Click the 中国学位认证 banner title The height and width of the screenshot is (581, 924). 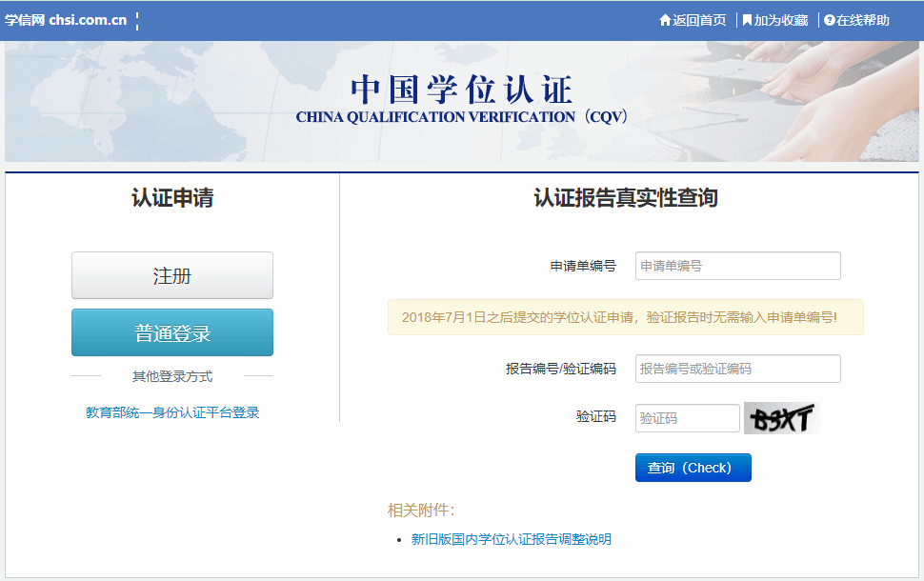point(462,90)
